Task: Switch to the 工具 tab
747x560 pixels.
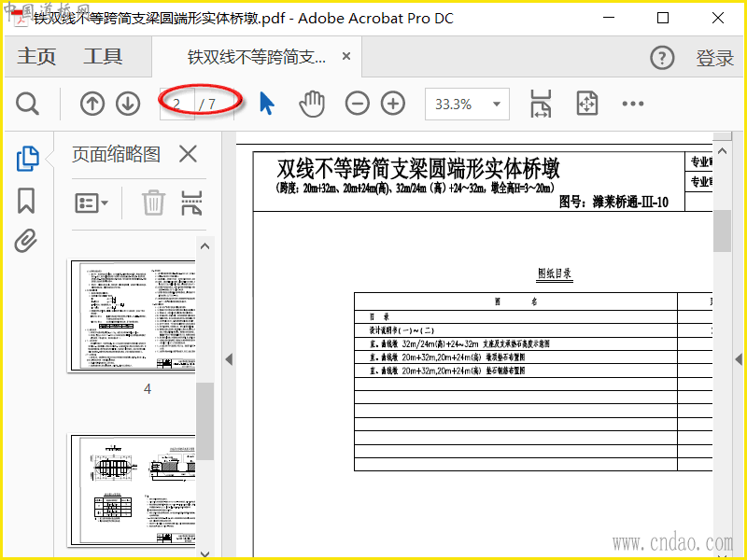Action: pos(103,56)
